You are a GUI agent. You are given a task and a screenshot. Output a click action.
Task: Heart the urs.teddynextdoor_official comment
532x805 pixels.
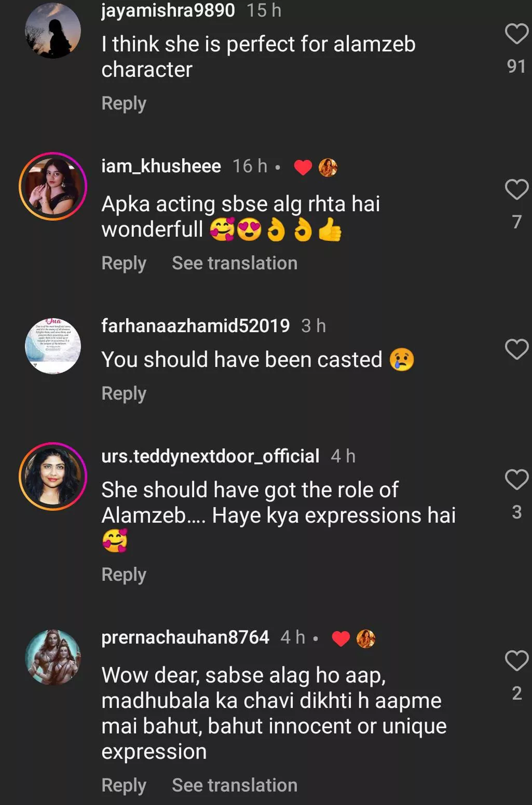(516, 479)
